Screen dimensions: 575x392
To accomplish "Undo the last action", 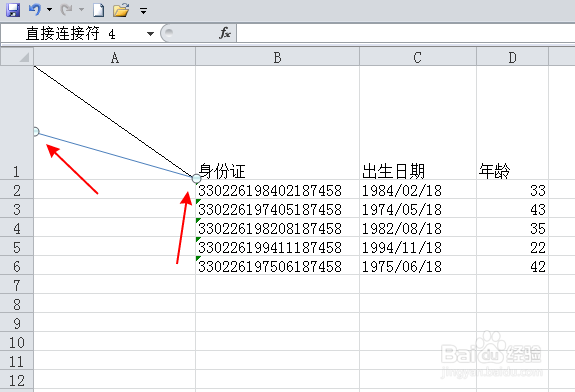I will pos(35,10).
